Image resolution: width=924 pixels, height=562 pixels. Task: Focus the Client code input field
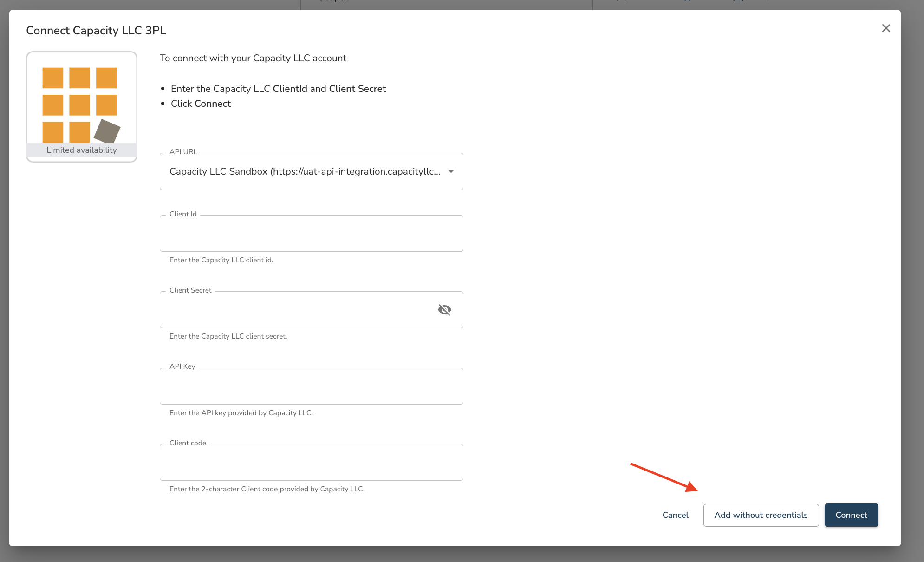click(x=311, y=462)
